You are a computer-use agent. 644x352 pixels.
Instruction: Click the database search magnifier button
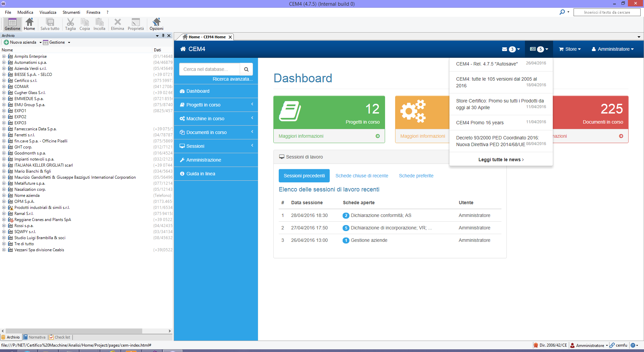(246, 69)
